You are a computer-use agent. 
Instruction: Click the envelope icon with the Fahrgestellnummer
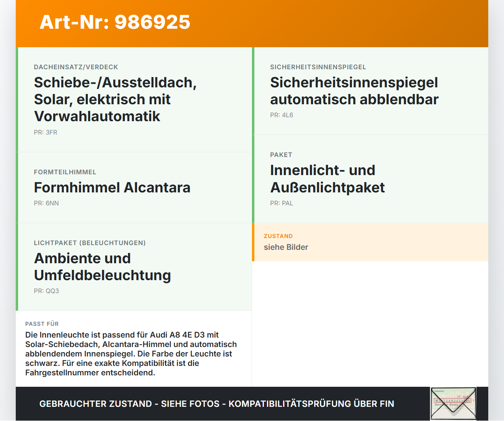pyautogui.click(x=453, y=403)
